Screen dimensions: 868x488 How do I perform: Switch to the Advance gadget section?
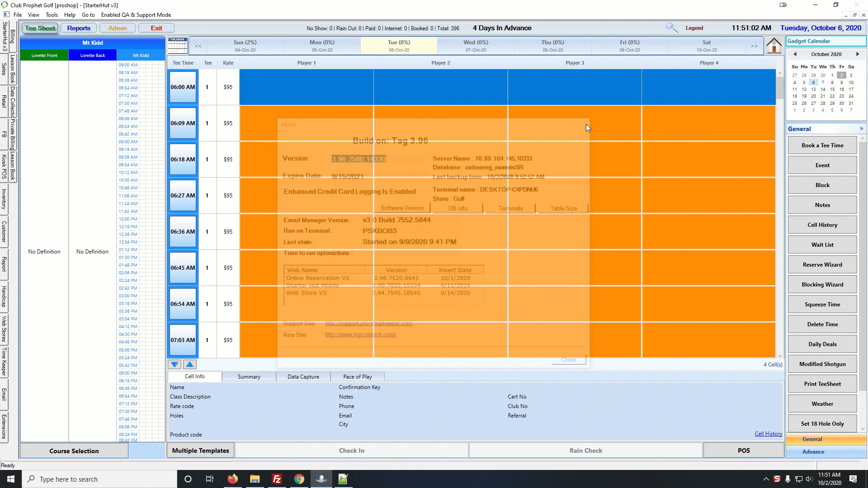pos(813,452)
